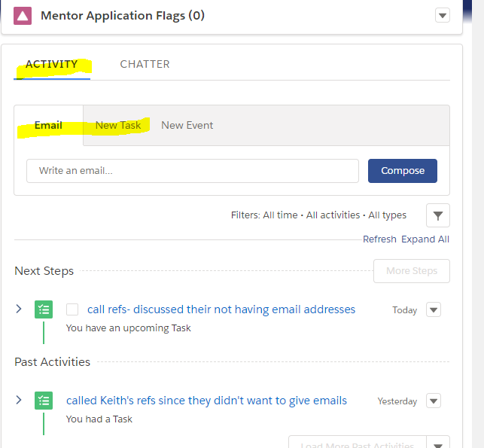Switch to the Activity tab
The height and width of the screenshot is (448, 484).
52,64
